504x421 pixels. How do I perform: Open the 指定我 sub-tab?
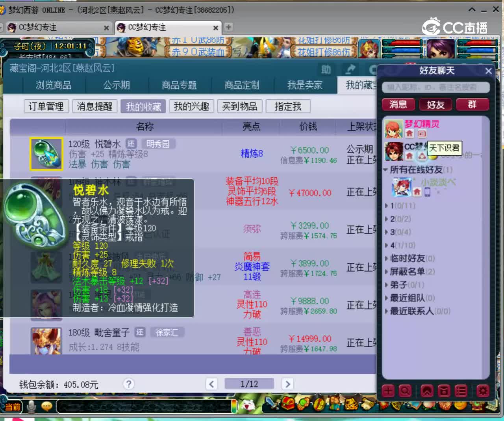(288, 106)
